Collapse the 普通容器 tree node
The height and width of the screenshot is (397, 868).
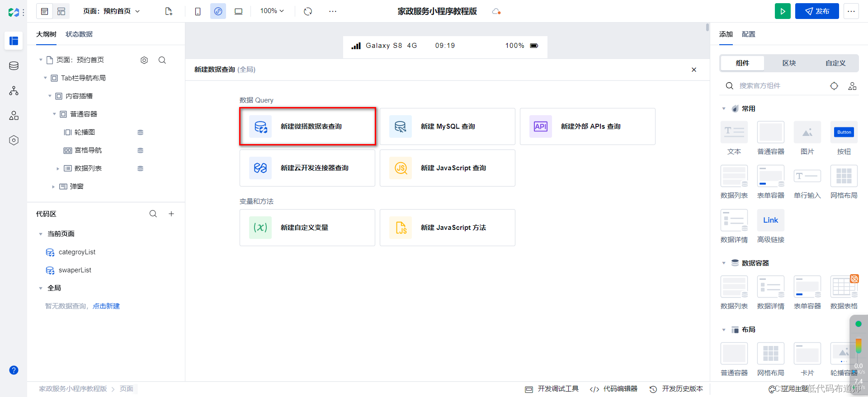coord(54,114)
